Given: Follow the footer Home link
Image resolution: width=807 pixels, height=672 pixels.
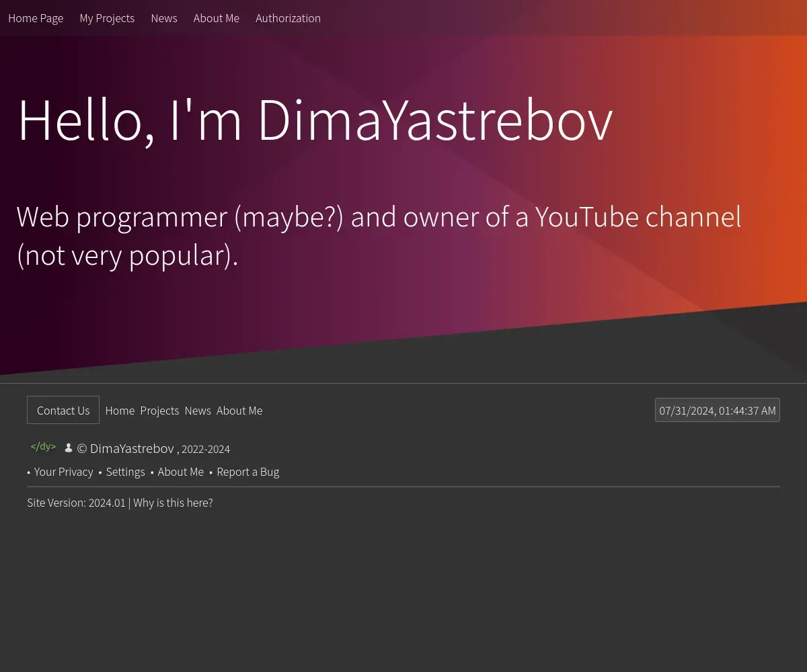Looking at the screenshot, I should (120, 411).
